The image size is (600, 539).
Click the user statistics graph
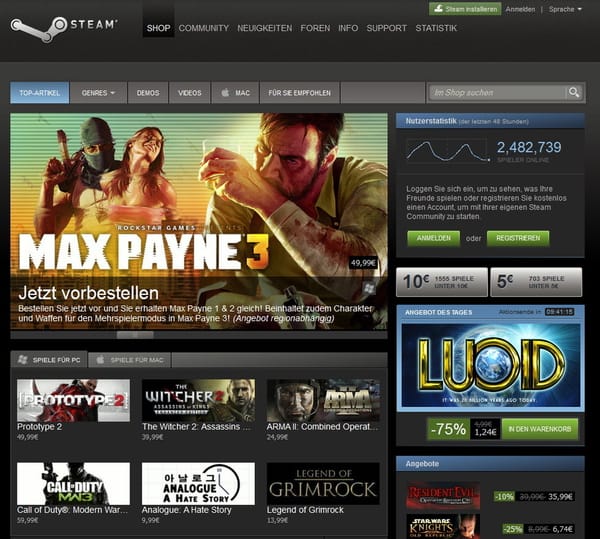tap(448, 151)
